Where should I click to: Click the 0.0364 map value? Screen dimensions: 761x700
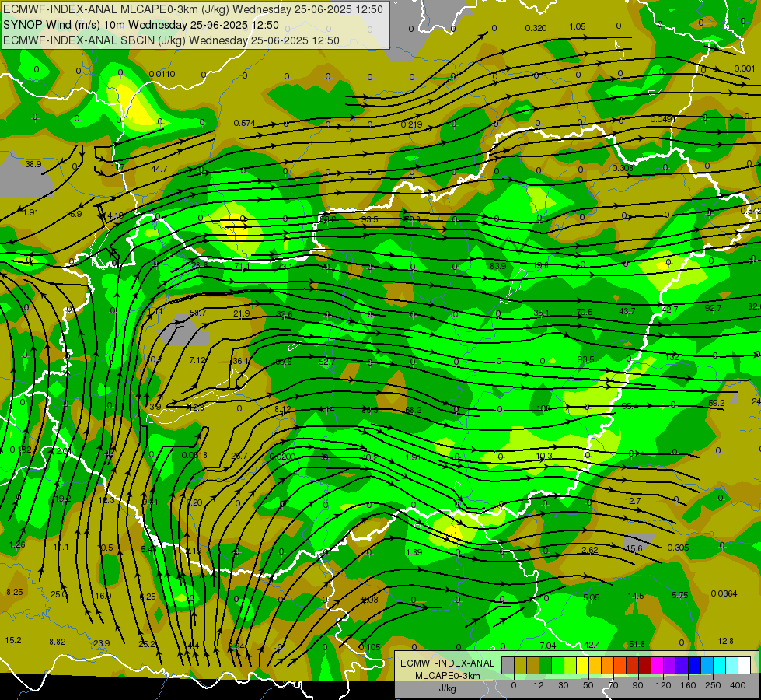tap(724, 593)
